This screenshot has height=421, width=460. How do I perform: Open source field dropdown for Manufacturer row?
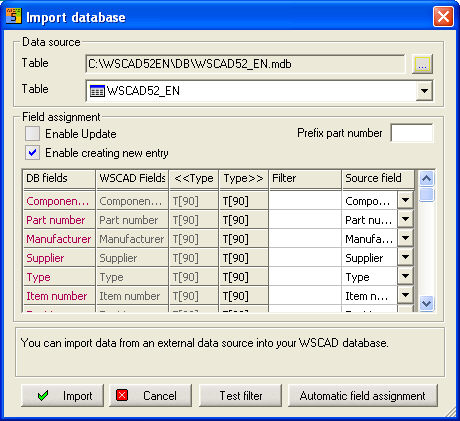point(405,238)
